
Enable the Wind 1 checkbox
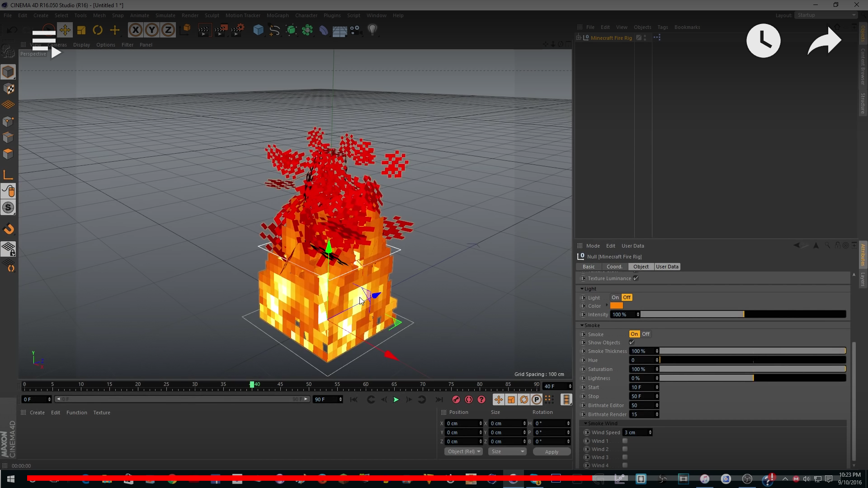[x=625, y=441]
